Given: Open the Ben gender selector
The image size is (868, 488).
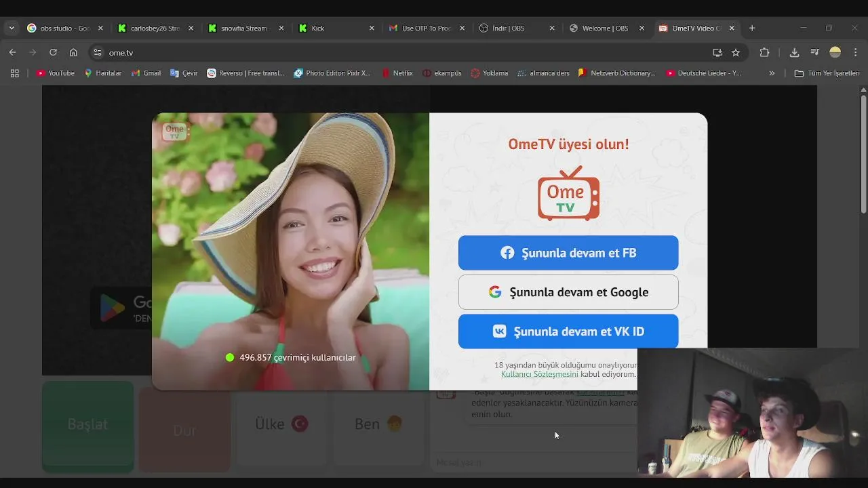Looking at the screenshot, I should [x=378, y=424].
